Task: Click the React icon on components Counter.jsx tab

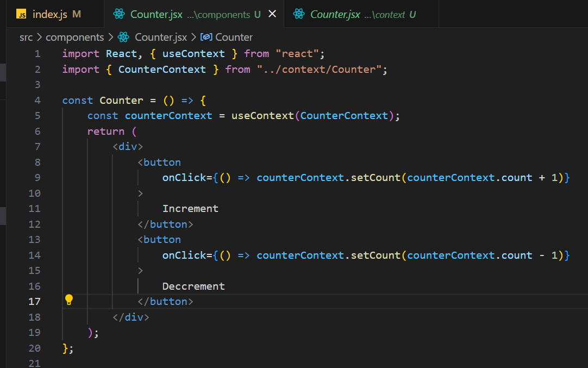Action: (119, 14)
